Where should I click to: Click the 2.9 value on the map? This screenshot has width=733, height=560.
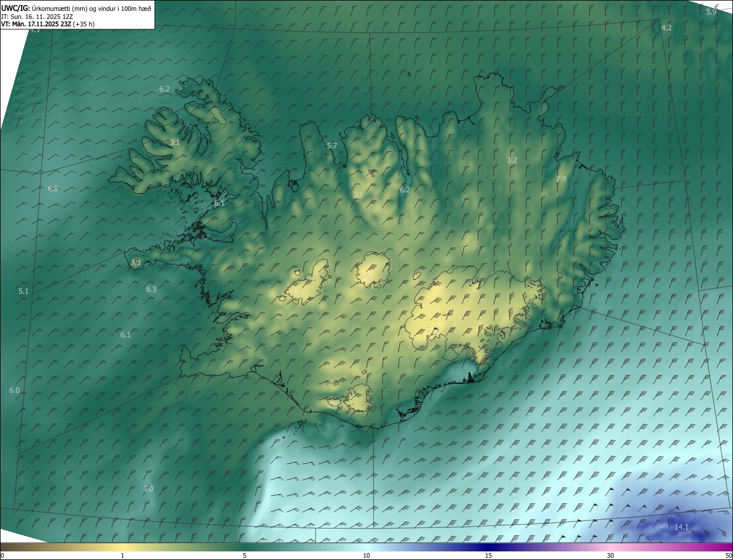click(561, 179)
